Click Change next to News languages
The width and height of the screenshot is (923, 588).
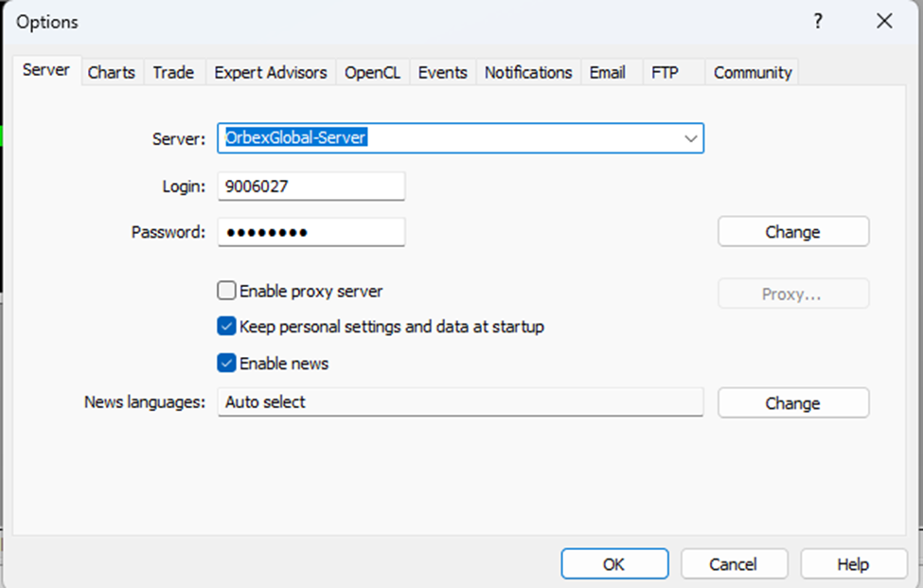tap(793, 402)
